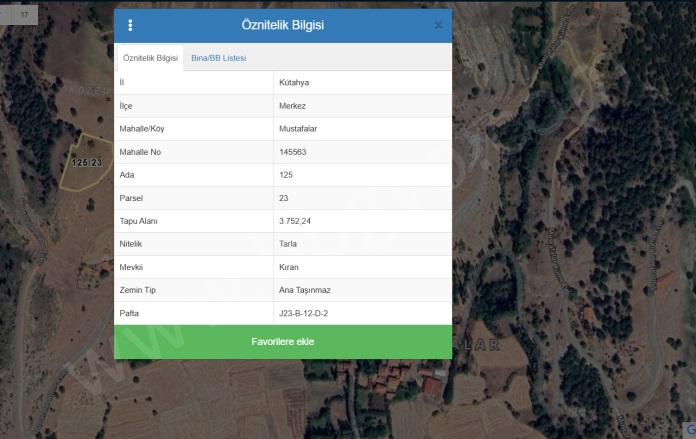The width and height of the screenshot is (696, 439).
Task: Click the 125/23 parcel label on map
Action: tap(87, 162)
